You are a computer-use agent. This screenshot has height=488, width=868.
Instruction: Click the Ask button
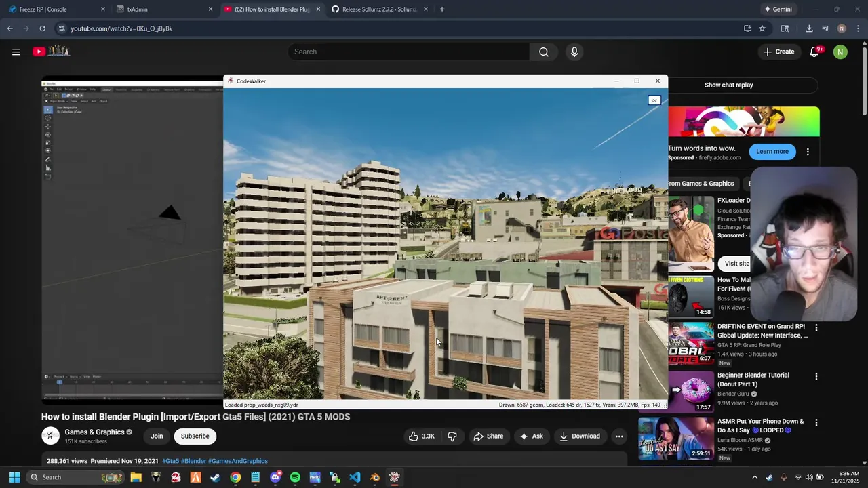531,436
